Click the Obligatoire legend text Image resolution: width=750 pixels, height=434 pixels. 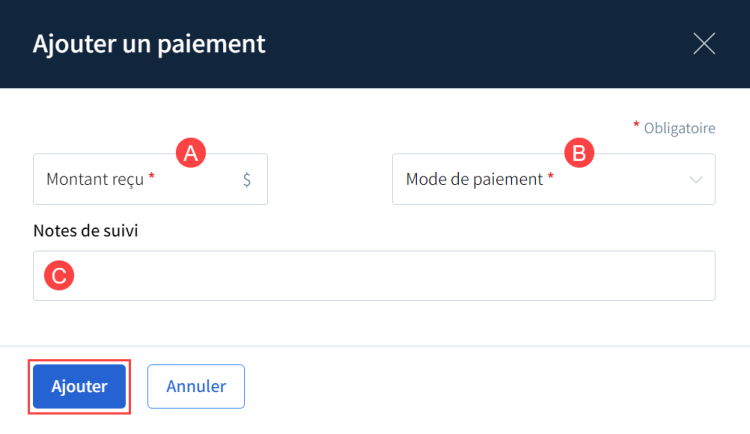pos(680,128)
